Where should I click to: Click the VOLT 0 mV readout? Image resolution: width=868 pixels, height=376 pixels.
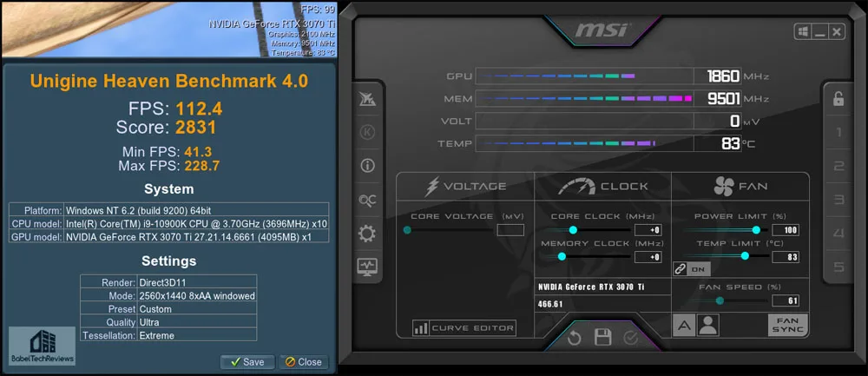tap(718, 122)
